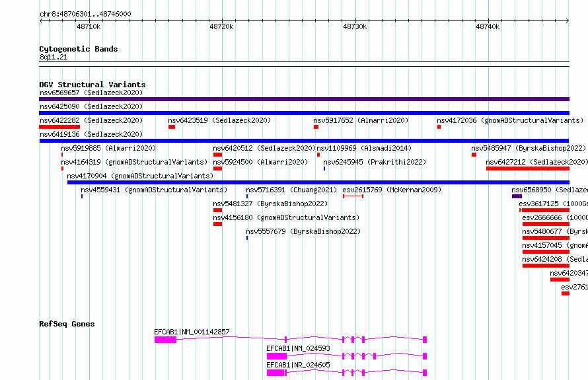This screenshot has height=380, width=588.
Task: Click the nsv4157045 red variant bar
Action: [546, 252]
